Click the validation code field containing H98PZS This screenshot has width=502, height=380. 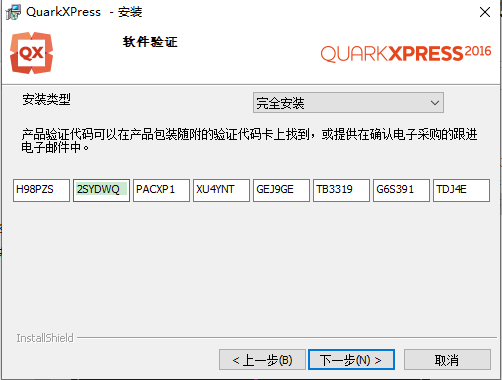[41, 190]
